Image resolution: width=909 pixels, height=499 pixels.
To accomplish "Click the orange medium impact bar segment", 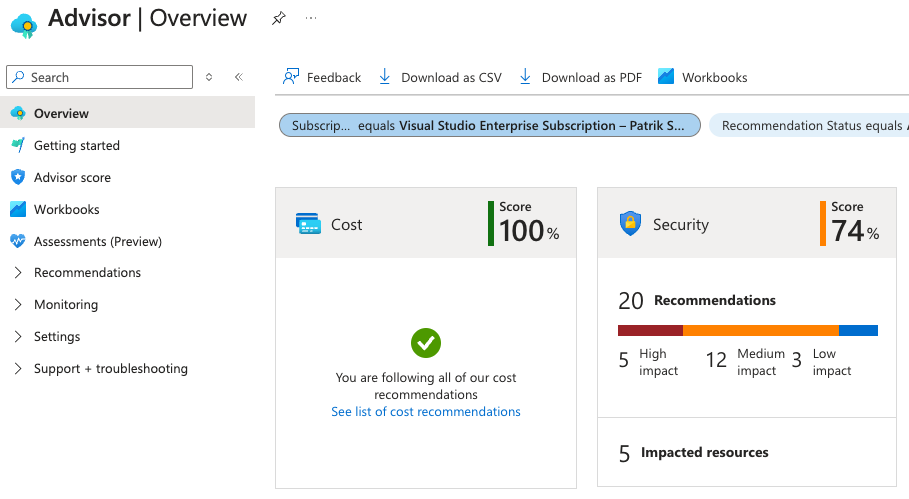I will point(761,330).
